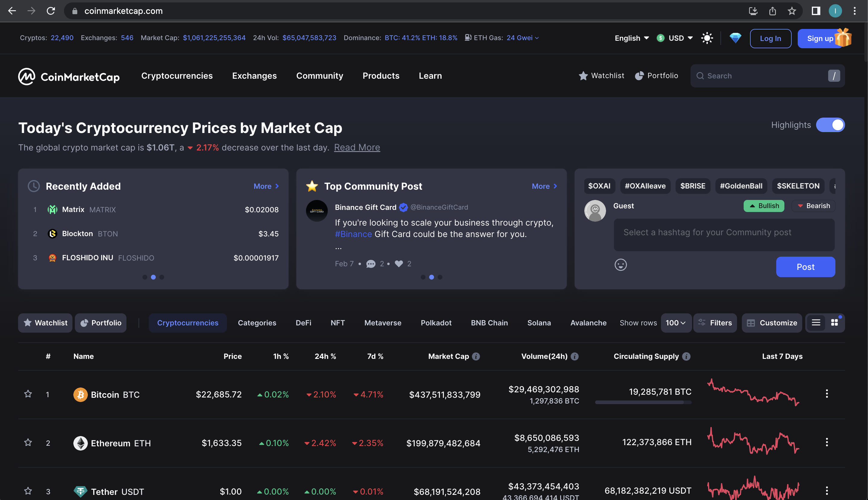Click the Volume(24h) info icon
The height and width of the screenshot is (500, 868).
[574, 356]
